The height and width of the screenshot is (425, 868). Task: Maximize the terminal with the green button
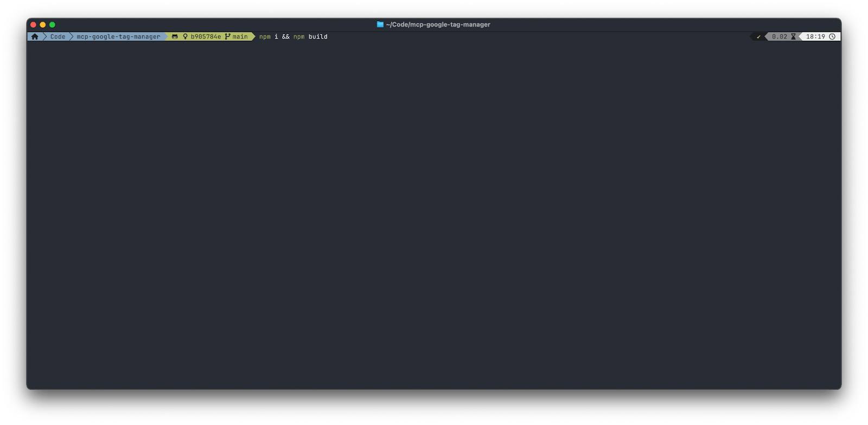pos(52,24)
